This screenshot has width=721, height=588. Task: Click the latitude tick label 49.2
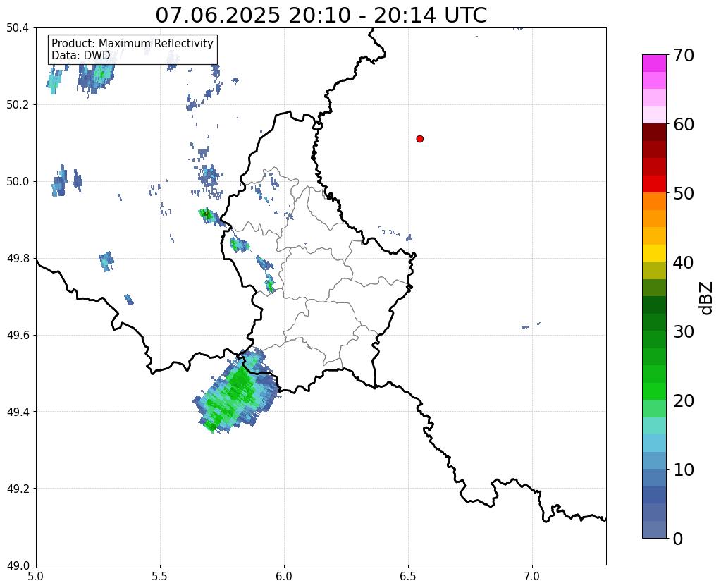(18, 489)
